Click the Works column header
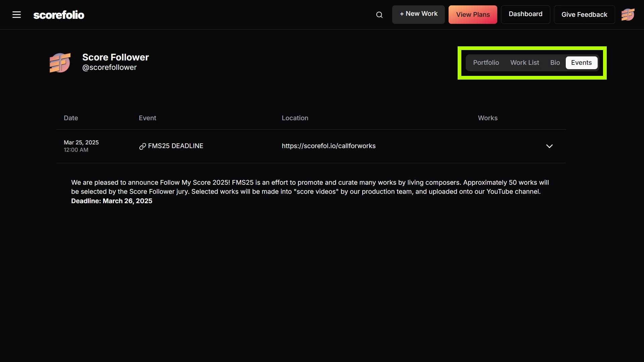Screen dimensions: 644x362 (x=488, y=118)
